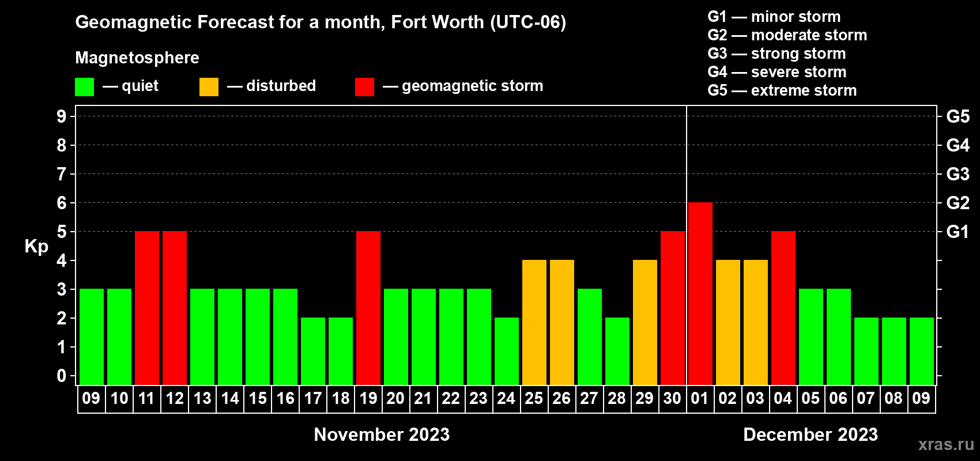Click the '— quiet' legend label
The height and width of the screenshot is (461, 980).
[x=131, y=86]
